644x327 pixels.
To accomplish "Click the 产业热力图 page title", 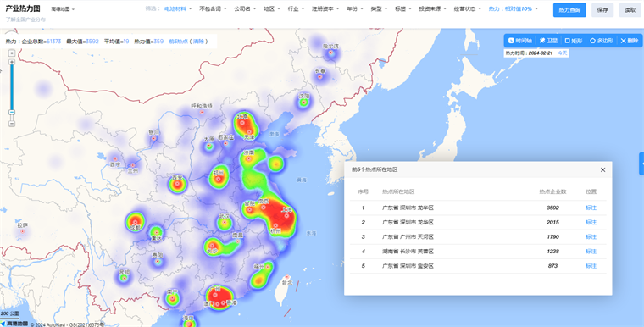I will (23, 8).
